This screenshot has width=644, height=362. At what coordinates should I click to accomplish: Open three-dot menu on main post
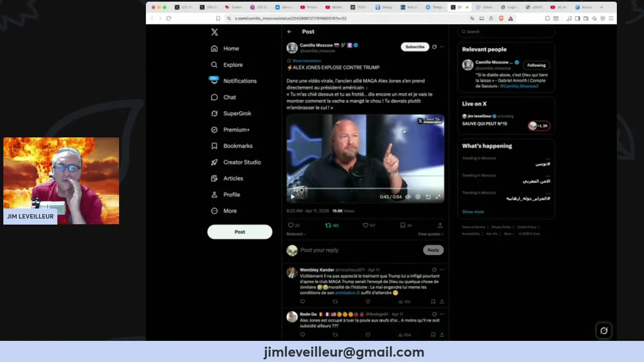[442, 47]
